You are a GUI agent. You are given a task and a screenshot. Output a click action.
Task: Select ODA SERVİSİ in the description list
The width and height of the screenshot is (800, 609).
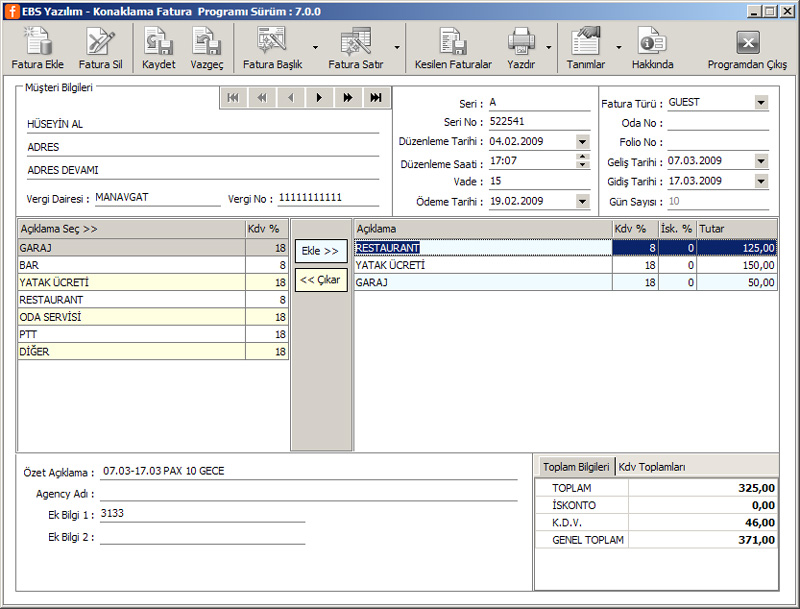point(153,317)
